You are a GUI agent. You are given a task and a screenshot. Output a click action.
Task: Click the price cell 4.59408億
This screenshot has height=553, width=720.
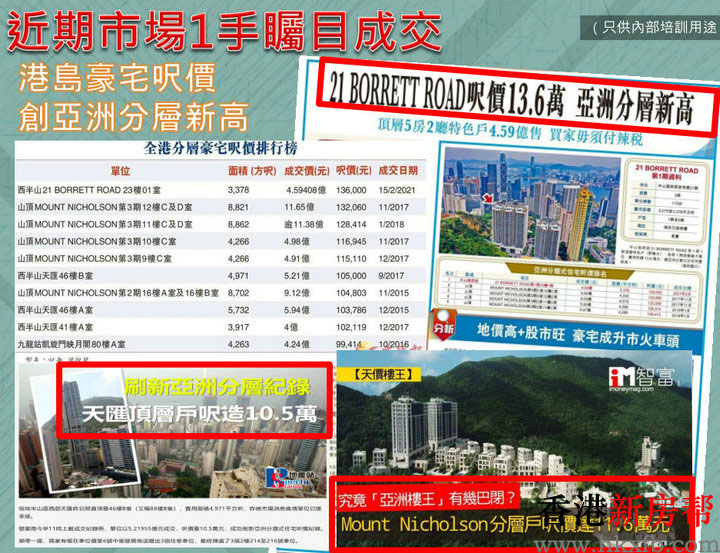[306, 190]
